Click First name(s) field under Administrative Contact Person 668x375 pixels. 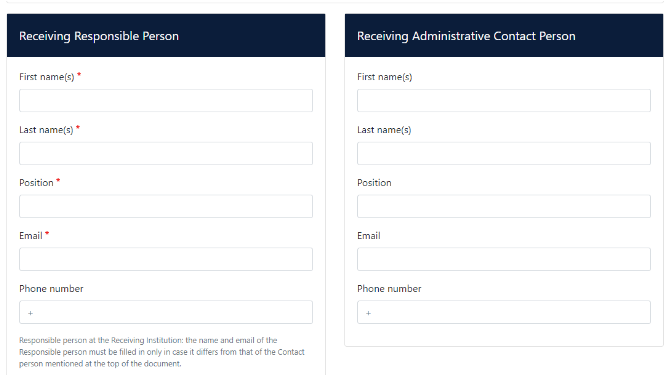tap(504, 101)
